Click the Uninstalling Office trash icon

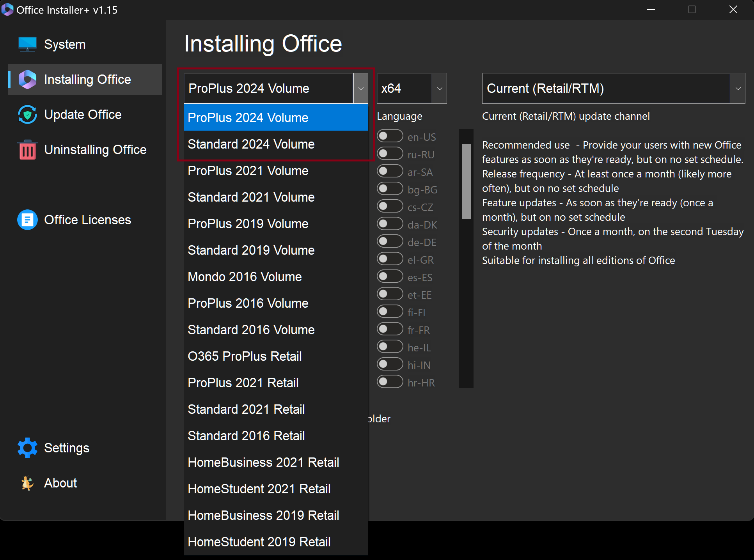point(27,150)
